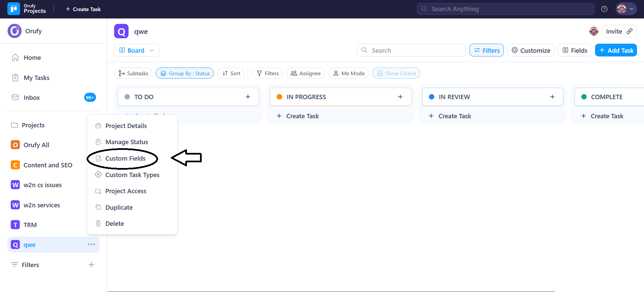Toggle the Show Closed option
Viewport: 644px width, 292px height.
[x=396, y=73]
